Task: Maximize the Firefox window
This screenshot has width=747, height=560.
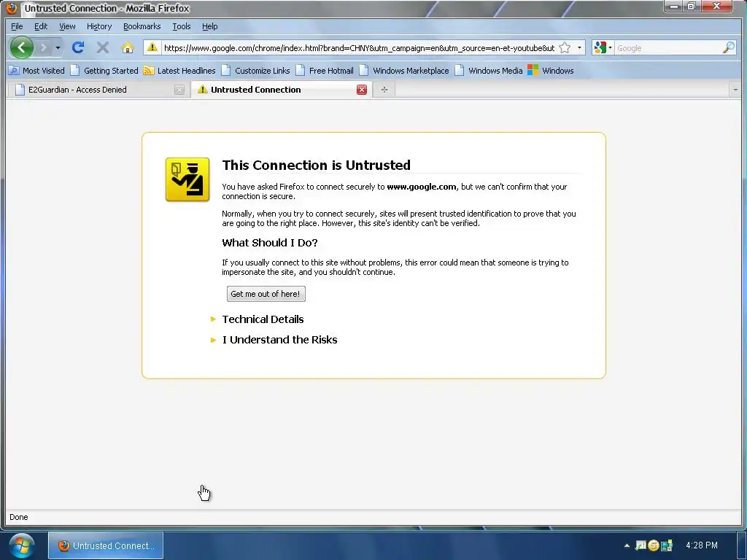Action: (x=692, y=7)
